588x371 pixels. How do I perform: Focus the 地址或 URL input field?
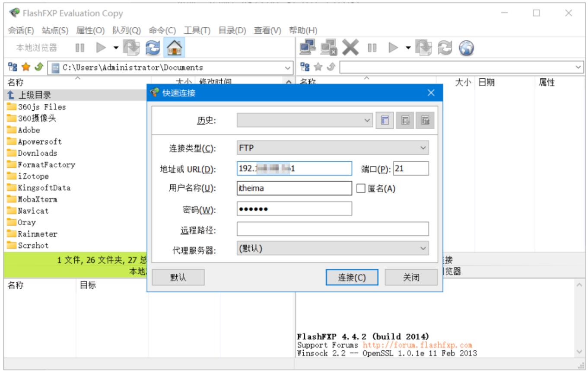(295, 168)
